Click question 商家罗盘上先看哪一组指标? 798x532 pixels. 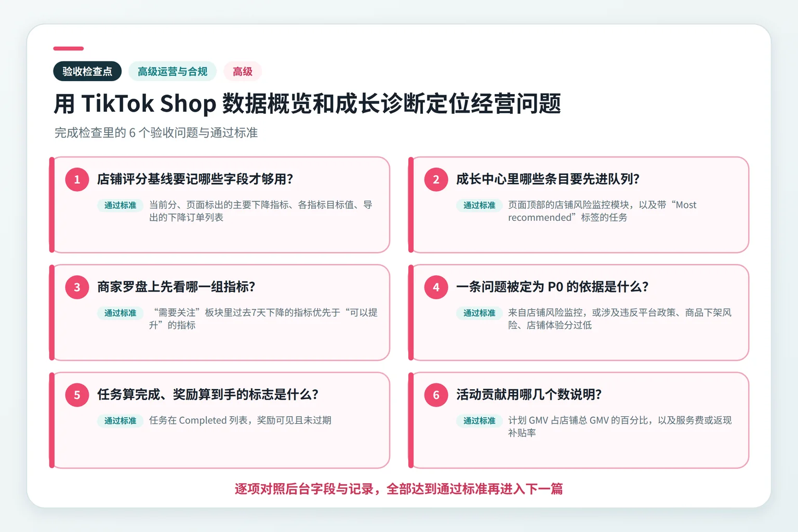tap(176, 287)
